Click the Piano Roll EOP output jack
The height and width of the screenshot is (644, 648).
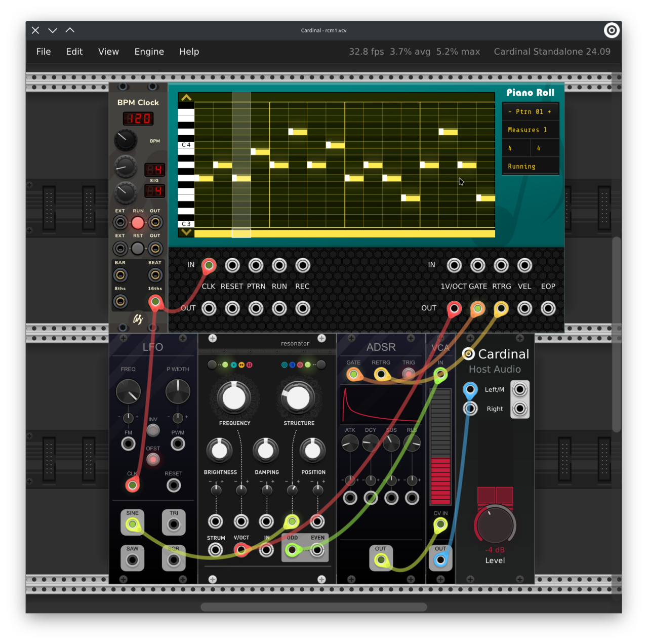(548, 308)
